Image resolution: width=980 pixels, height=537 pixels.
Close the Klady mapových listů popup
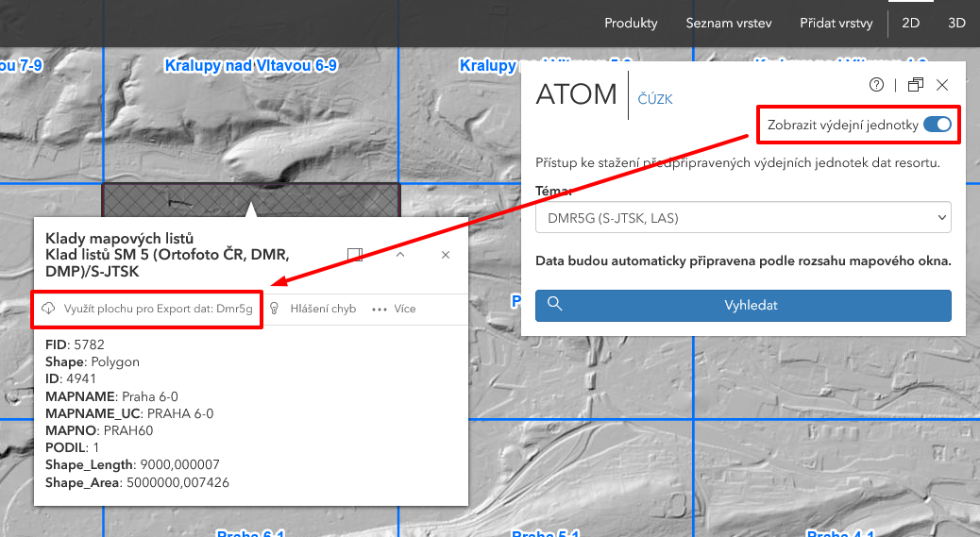446,255
